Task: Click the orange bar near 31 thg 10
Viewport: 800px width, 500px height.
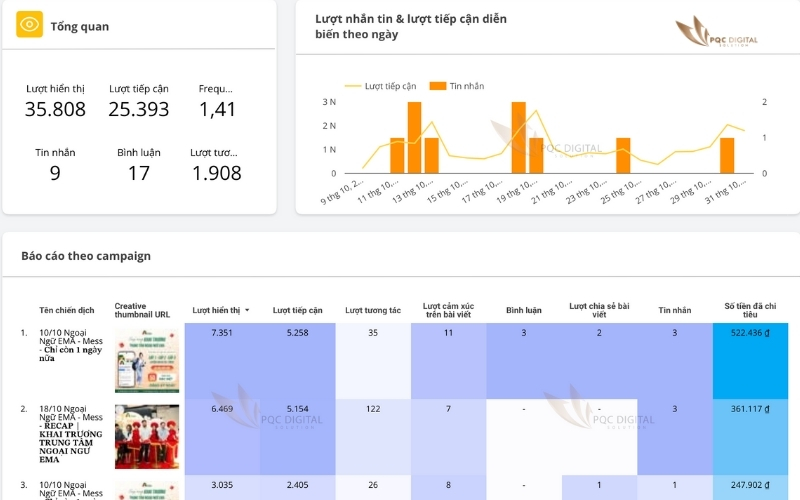Action: 727,156
